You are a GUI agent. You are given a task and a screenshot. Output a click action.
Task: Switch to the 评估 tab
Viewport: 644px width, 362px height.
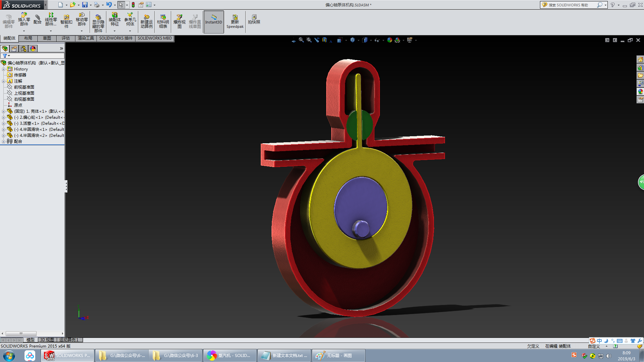pyautogui.click(x=66, y=38)
